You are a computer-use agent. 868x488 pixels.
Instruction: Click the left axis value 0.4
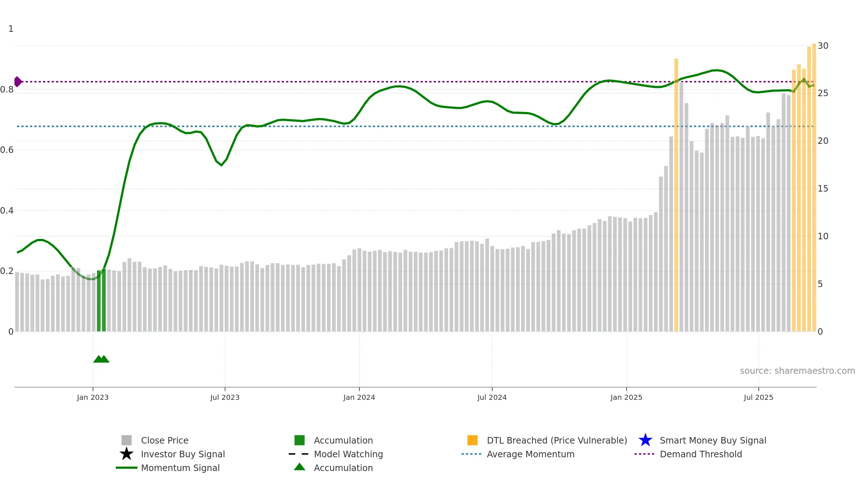[7, 211]
